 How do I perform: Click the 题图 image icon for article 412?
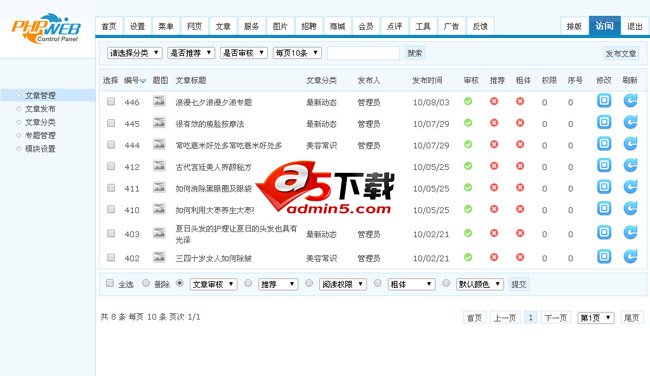[x=159, y=166]
